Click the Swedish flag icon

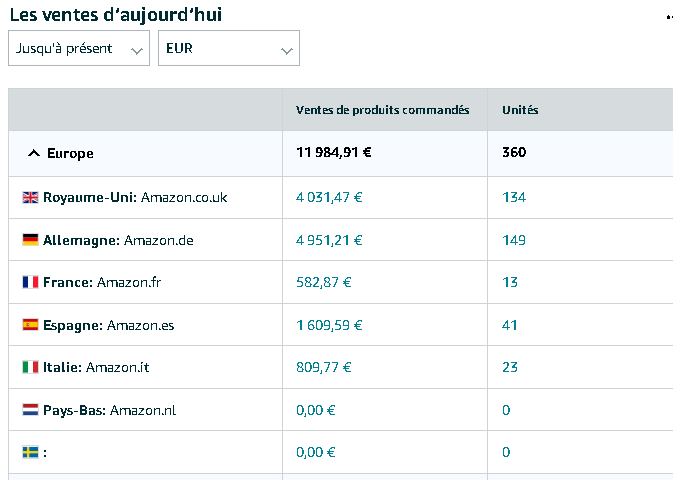(30, 452)
